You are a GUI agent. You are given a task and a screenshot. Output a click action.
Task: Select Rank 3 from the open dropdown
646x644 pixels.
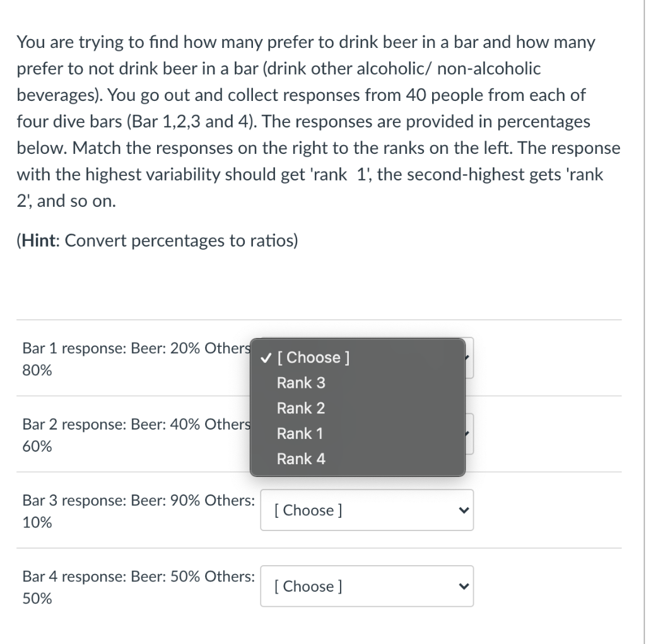[x=302, y=383]
